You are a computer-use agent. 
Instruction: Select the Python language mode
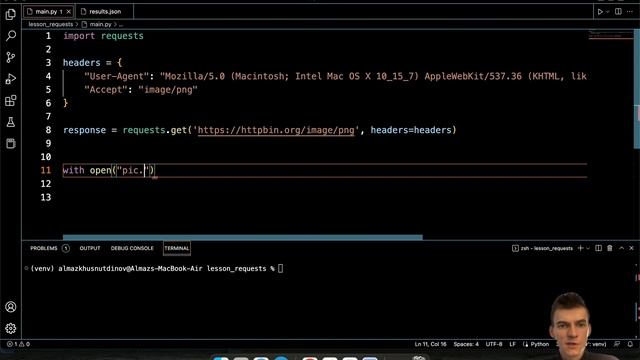tap(539, 344)
